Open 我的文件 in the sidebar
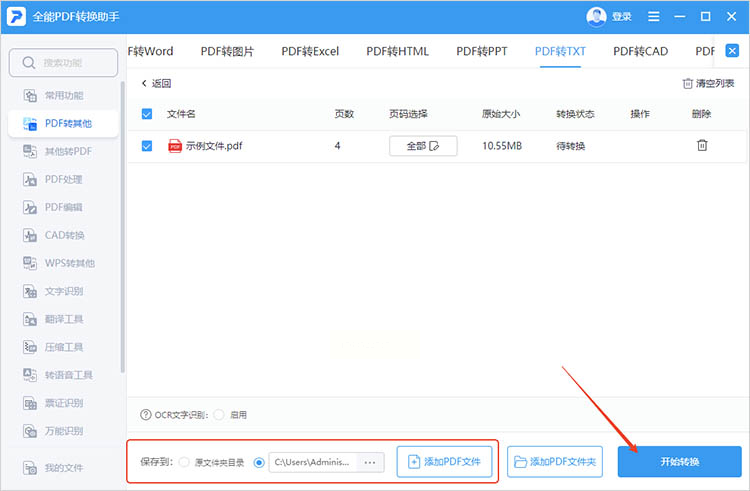 pos(64,468)
